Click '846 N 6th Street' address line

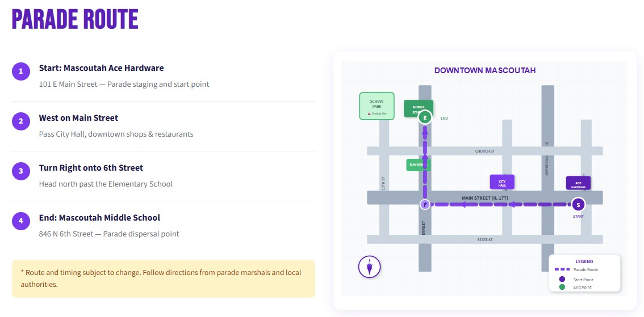109,234
